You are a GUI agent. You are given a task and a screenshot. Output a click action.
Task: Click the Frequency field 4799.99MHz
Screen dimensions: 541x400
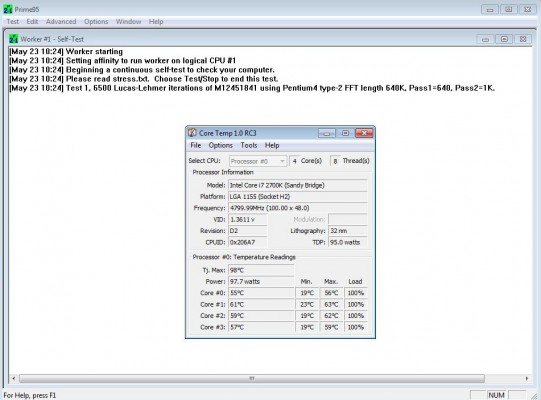(298, 208)
